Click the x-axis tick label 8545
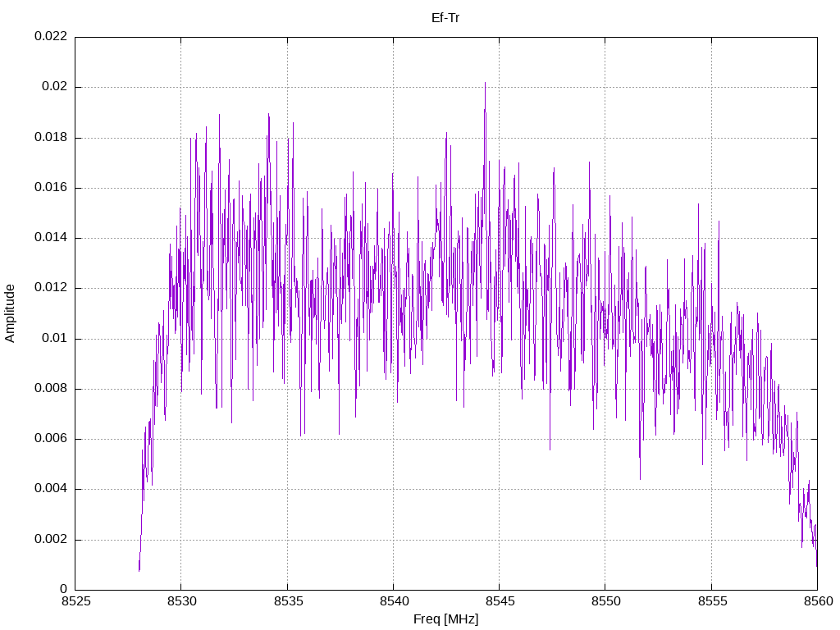This screenshot has height=630, width=840. [x=500, y=601]
